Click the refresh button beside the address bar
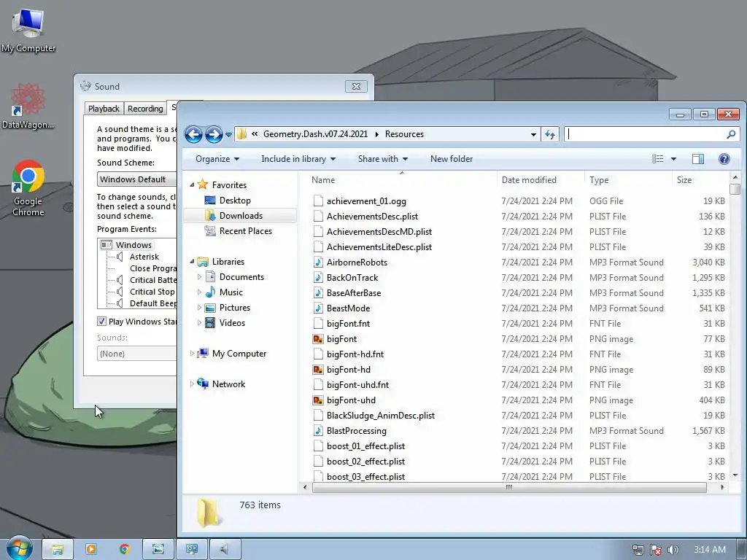This screenshot has height=560, width=747. coord(550,134)
